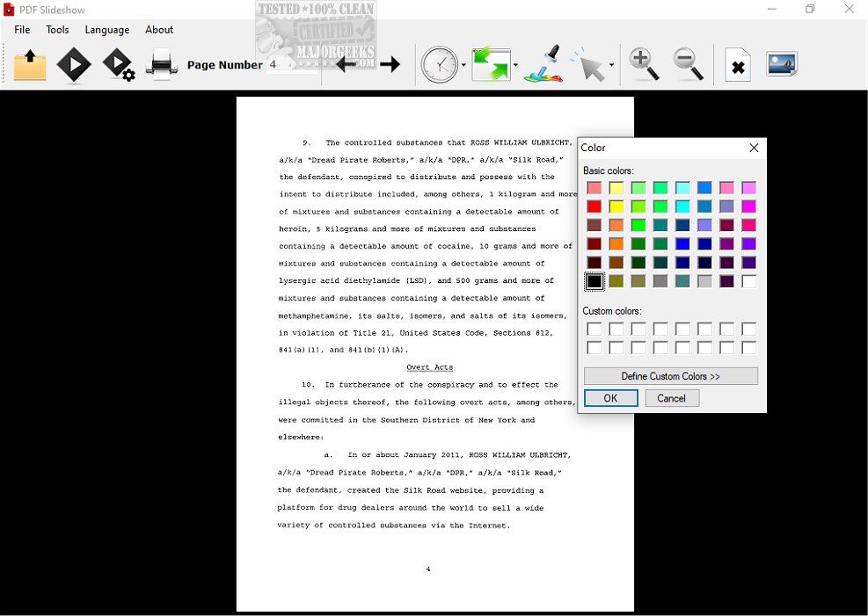Open the About menu
Viewport: 868px width, 616px height.
[x=159, y=30]
